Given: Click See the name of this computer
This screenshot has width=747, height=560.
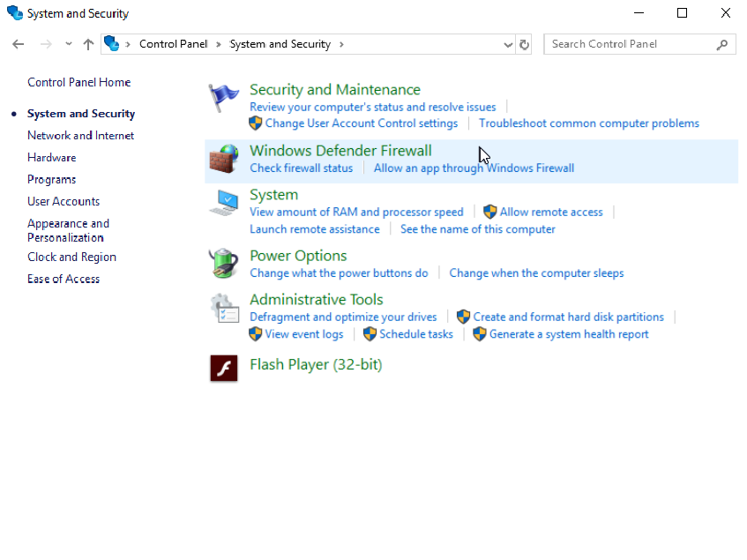Looking at the screenshot, I should pyautogui.click(x=478, y=229).
